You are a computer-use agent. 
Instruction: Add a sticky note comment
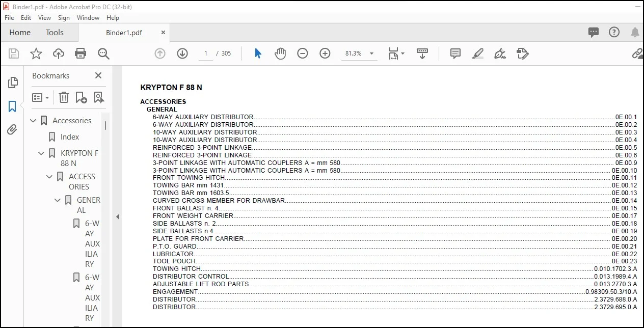[x=455, y=53]
